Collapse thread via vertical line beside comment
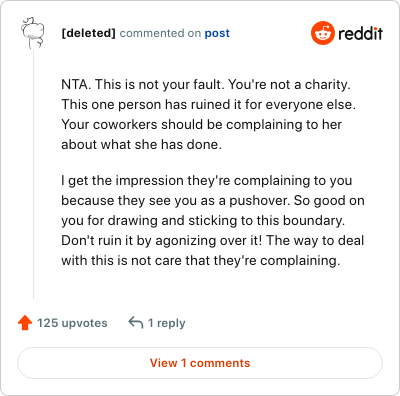 (x=33, y=173)
